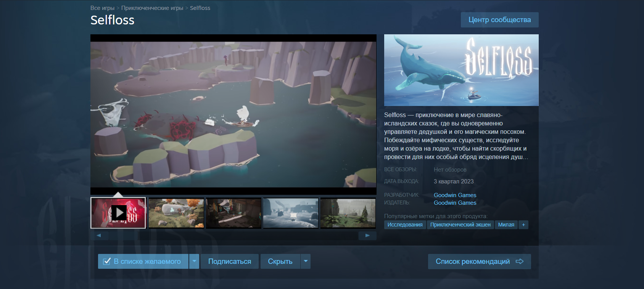Go to Все игры breadcrumb
The image size is (644, 289).
click(102, 8)
